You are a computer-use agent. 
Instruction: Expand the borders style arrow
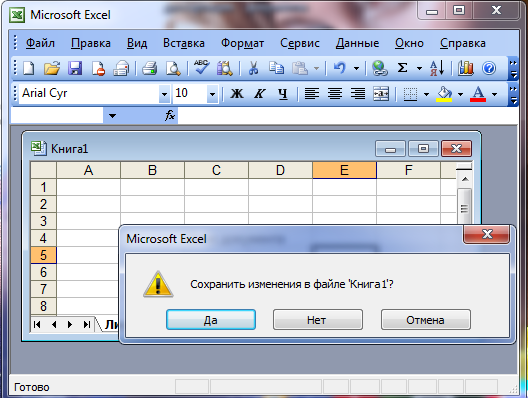426,94
